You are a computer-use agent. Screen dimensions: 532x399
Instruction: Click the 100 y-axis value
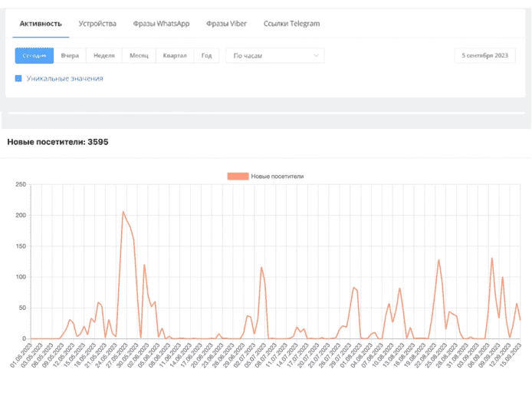pyautogui.click(x=21, y=277)
